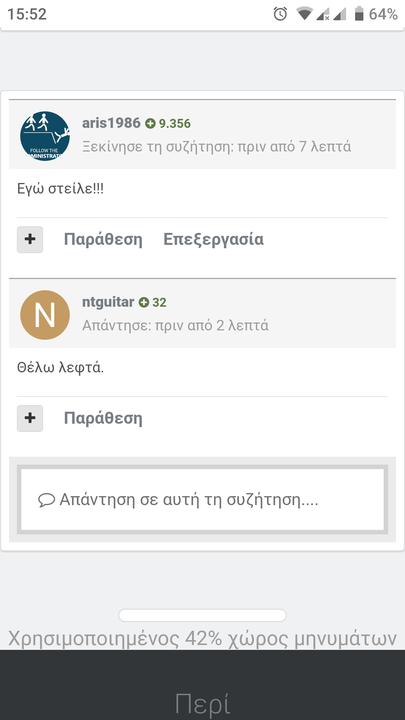405x720 pixels.
Task: Click the message storage usage progress bar
Action: click(202, 615)
